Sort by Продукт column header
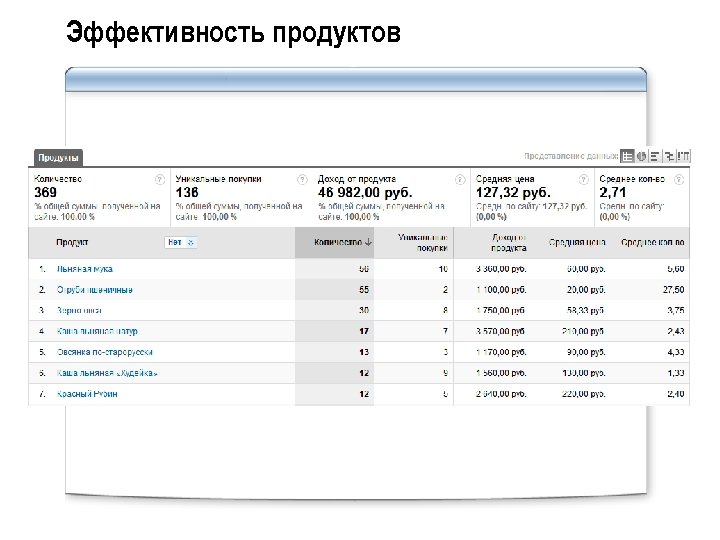The image size is (720, 540). [72, 242]
